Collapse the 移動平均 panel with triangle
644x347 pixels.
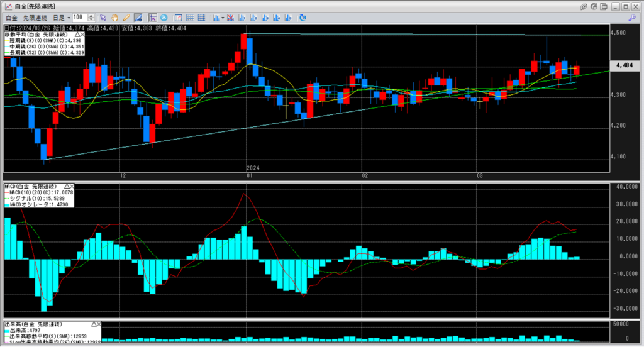[x=77, y=35]
